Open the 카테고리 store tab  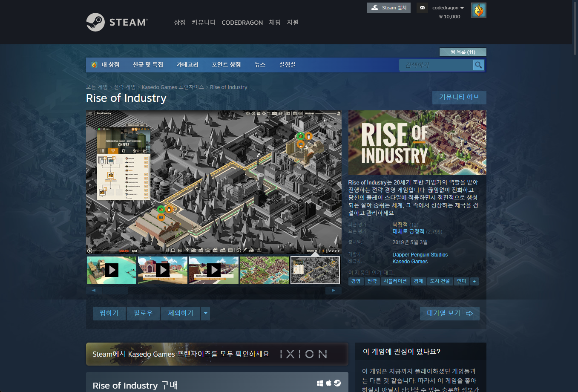[x=187, y=65]
